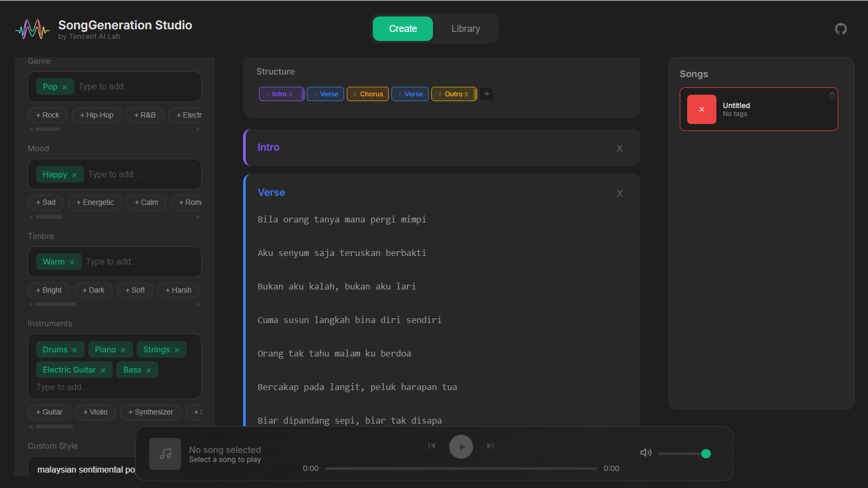Add the Rock genre suggestion
This screenshot has width=868, height=488.
[48, 115]
